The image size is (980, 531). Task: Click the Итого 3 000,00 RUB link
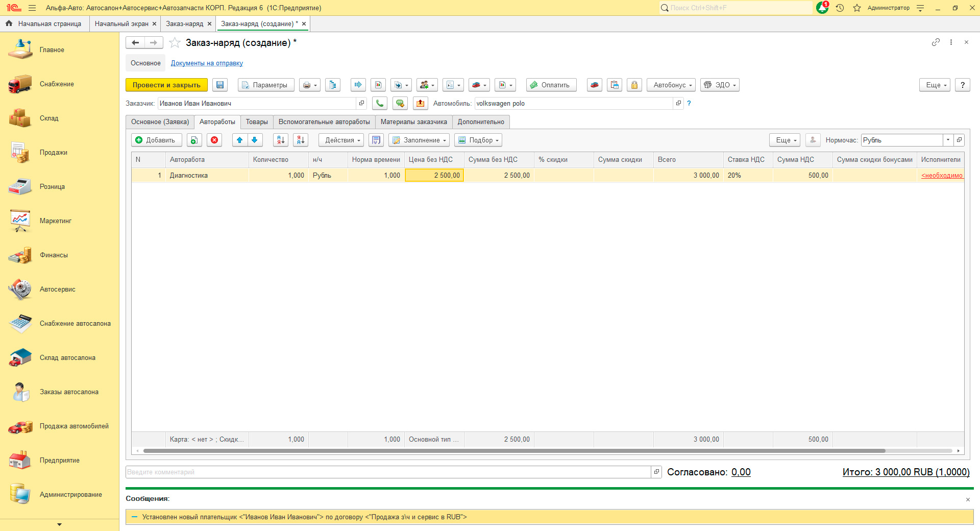coord(906,472)
